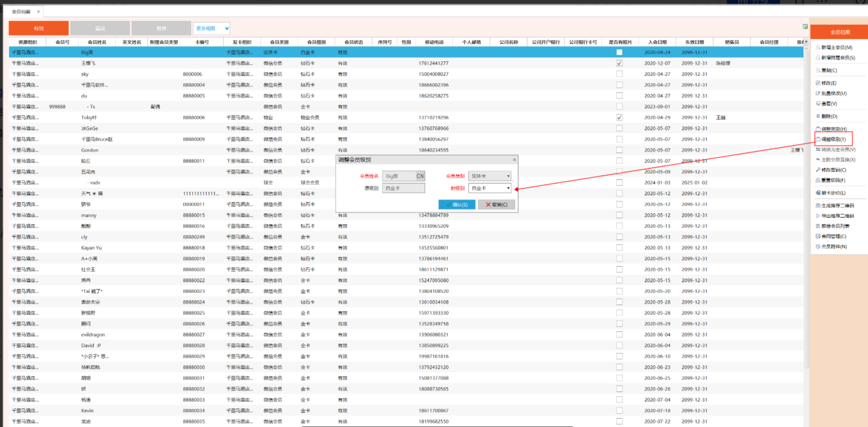Switch to the 有效 orange tab

tap(39, 28)
